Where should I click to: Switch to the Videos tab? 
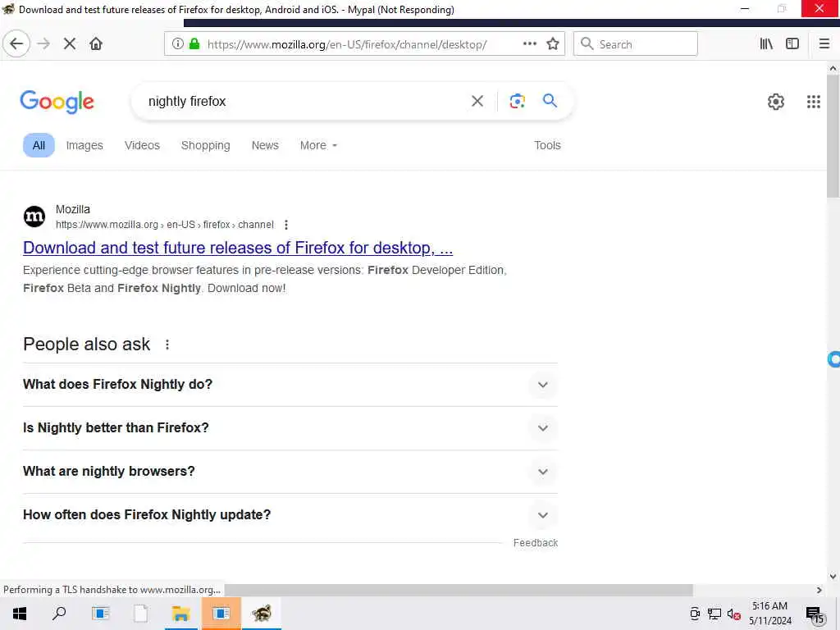tap(142, 145)
